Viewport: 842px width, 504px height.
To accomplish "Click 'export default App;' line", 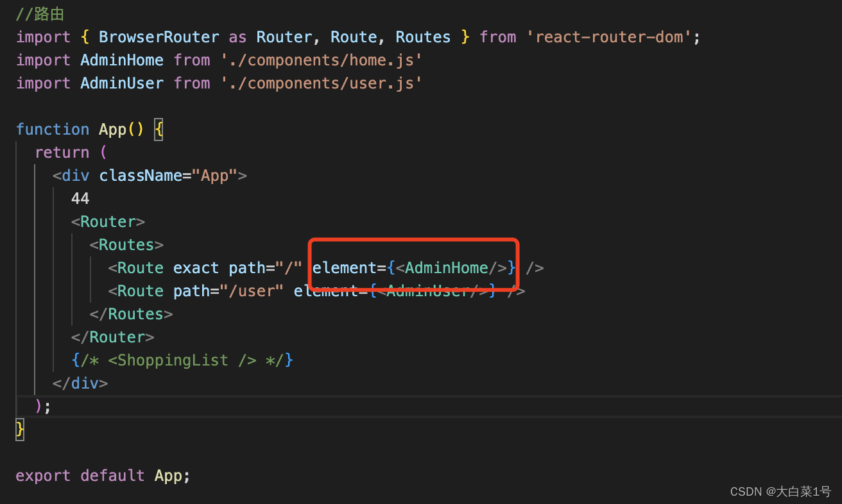I will 103,475.
